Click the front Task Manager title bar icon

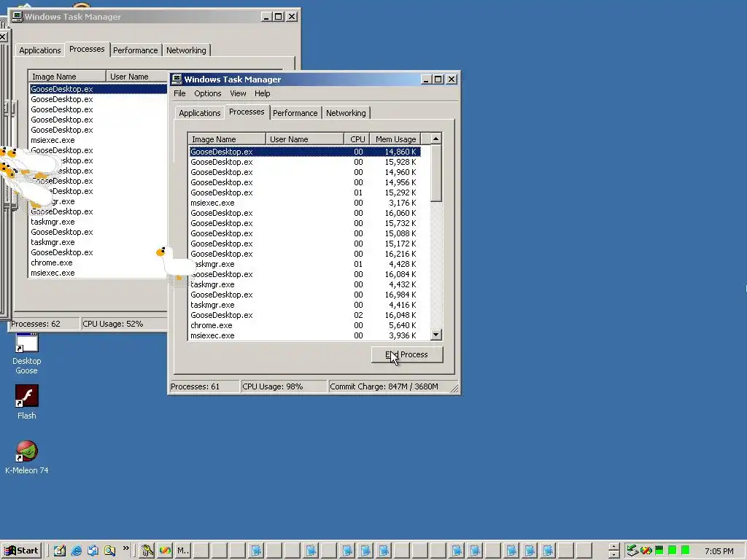point(177,79)
